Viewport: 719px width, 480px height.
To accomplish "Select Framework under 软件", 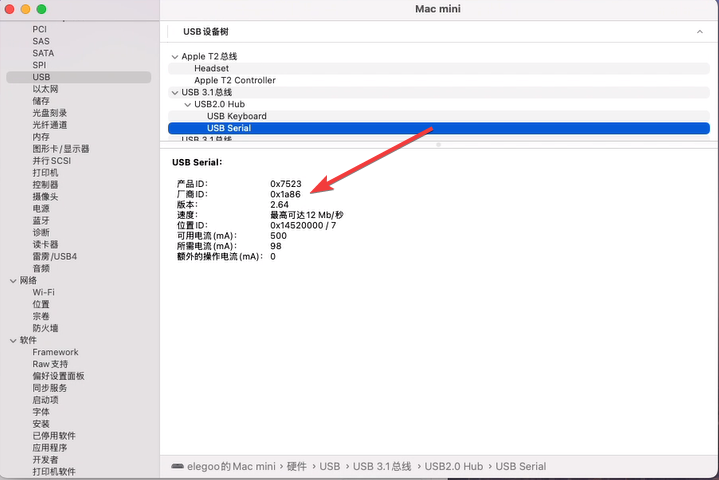I will pos(55,352).
